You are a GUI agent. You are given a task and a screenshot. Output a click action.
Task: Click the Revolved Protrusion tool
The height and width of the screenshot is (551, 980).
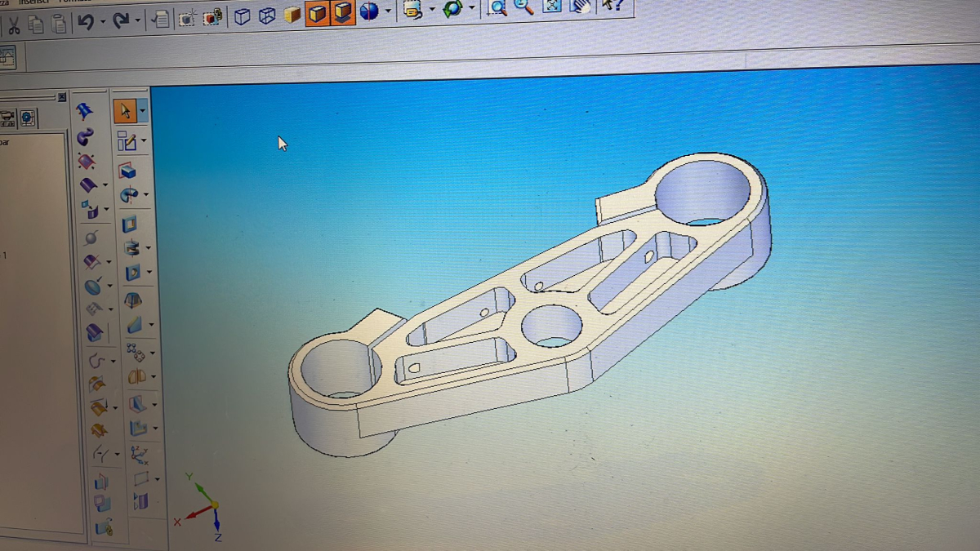click(128, 195)
